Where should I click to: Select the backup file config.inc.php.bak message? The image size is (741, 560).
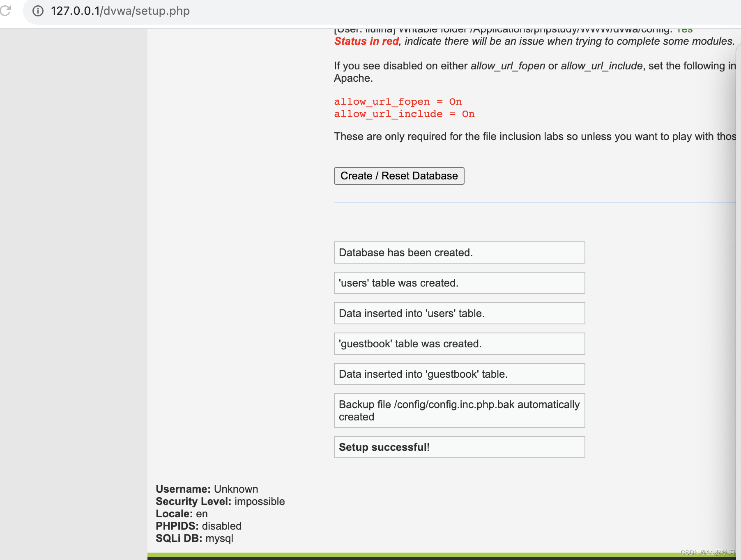[459, 411]
